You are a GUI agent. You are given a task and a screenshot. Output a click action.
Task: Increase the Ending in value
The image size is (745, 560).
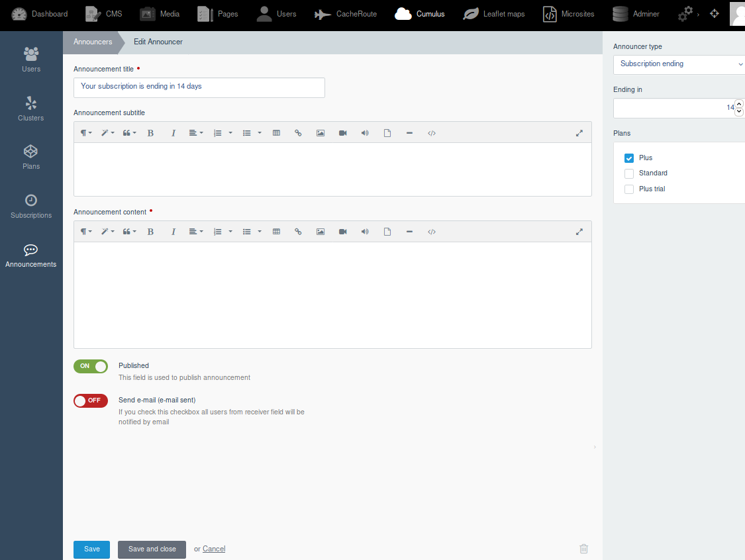[739, 104]
